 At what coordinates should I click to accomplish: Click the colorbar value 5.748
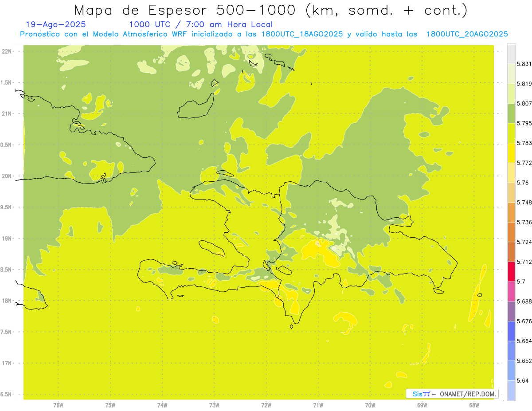pyautogui.click(x=524, y=203)
